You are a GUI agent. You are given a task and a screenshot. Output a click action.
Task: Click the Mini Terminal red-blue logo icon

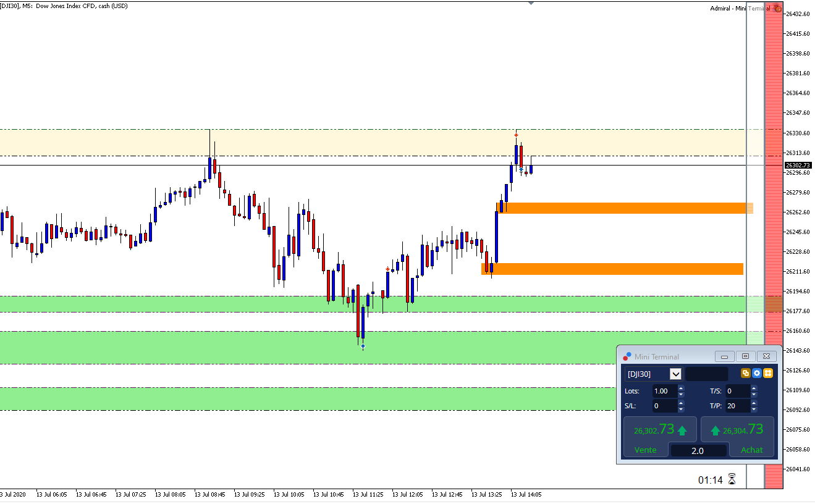tap(627, 356)
